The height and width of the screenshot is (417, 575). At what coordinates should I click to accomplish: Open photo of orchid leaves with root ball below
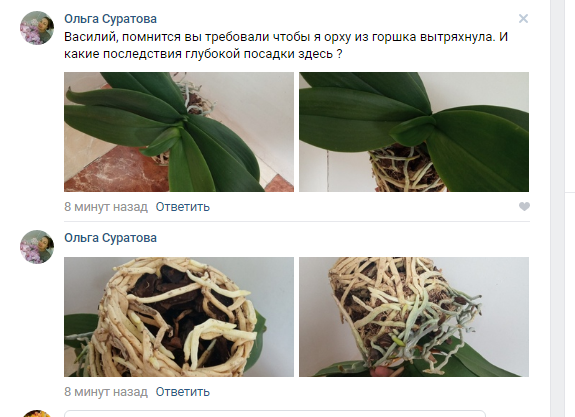[x=414, y=132]
